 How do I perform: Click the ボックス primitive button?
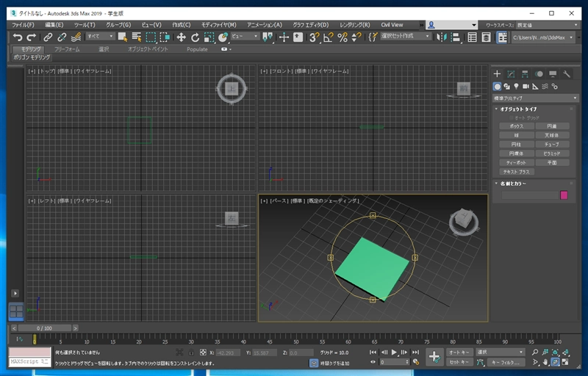(x=517, y=126)
